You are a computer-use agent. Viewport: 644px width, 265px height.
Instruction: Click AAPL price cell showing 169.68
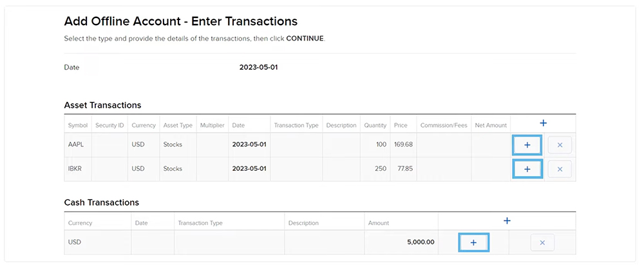(403, 145)
